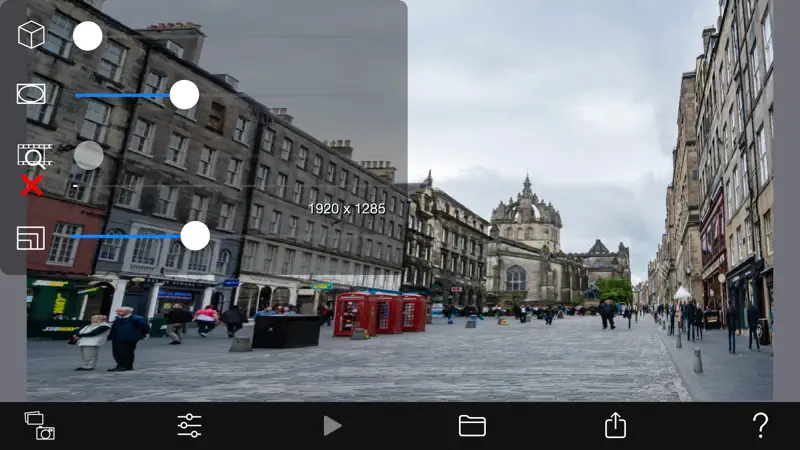800x450 pixels.
Task: Open the folder of saved files
Action: click(x=472, y=426)
